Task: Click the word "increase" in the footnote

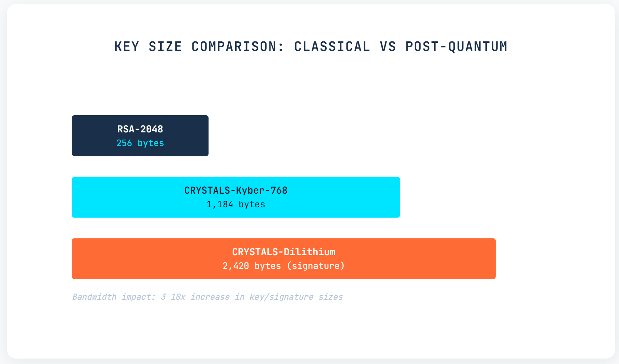Action: 210,297
